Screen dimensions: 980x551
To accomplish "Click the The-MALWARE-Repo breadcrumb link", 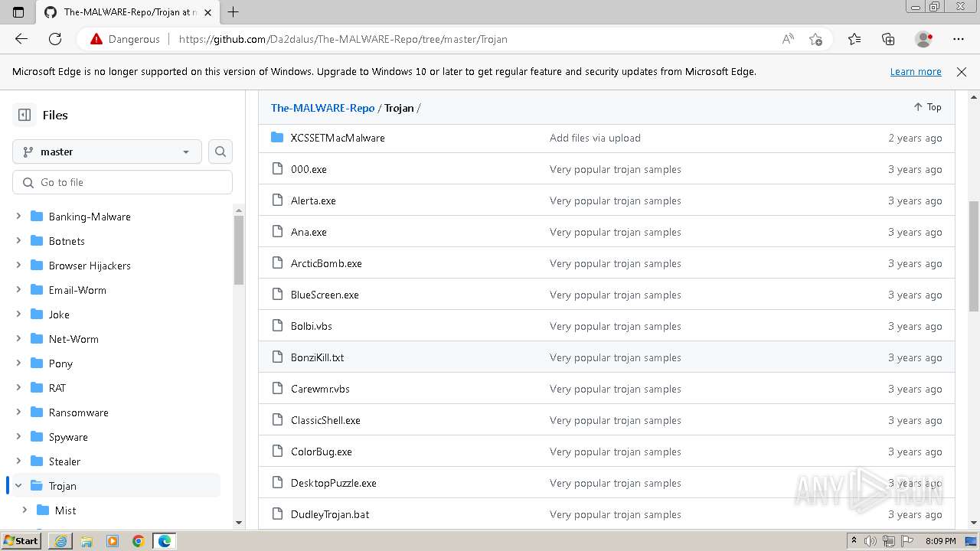I will tap(322, 108).
